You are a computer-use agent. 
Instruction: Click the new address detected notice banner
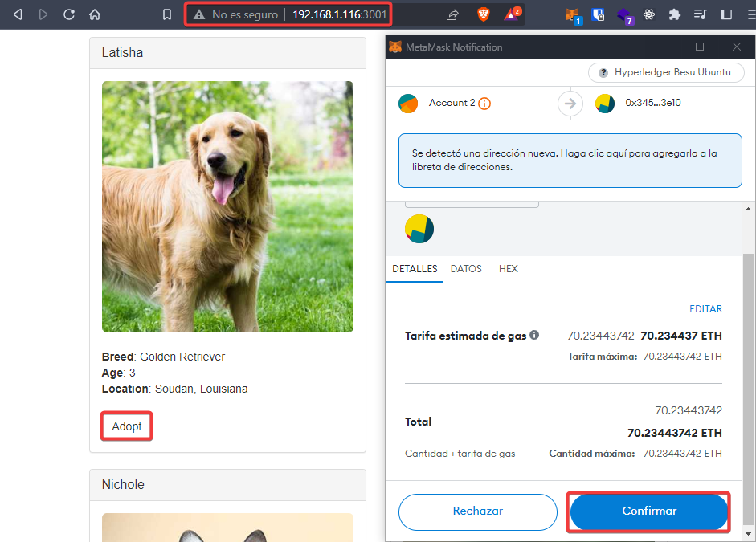(x=570, y=161)
